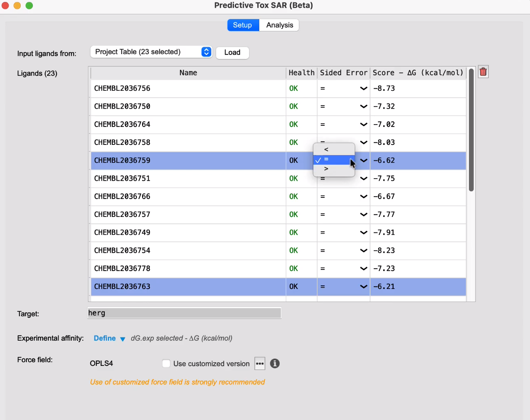530x420 pixels.
Task: Open the Input ligands source dropdown
Action: [x=151, y=52]
